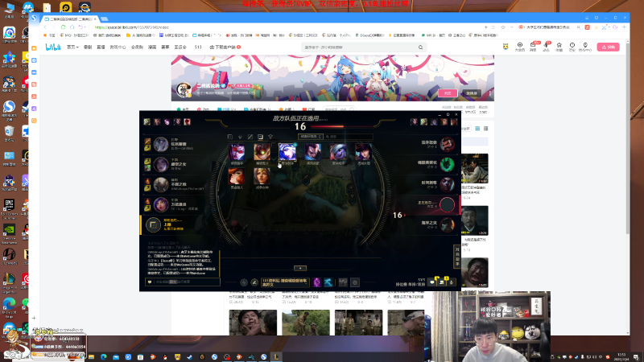Open Microsoft Edge icon on the taskbar
Screen dimensions: 644x362
[x=104, y=357]
